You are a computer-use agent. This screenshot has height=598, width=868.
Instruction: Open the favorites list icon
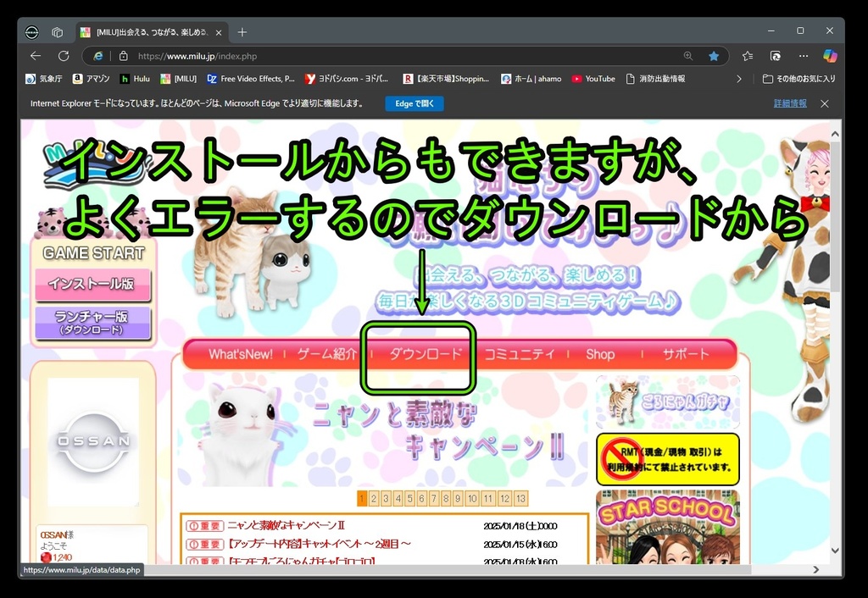[x=748, y=56]
